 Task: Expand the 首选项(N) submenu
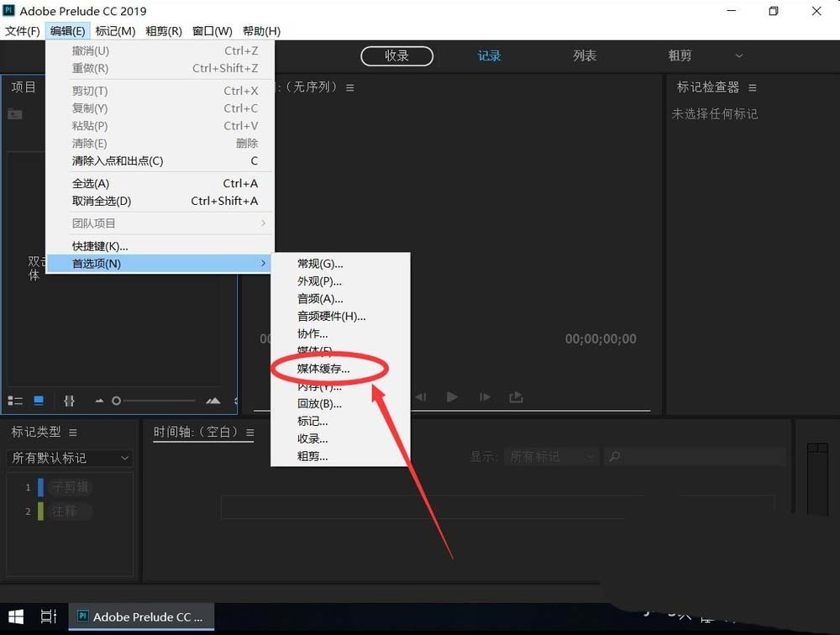point(160,264)
